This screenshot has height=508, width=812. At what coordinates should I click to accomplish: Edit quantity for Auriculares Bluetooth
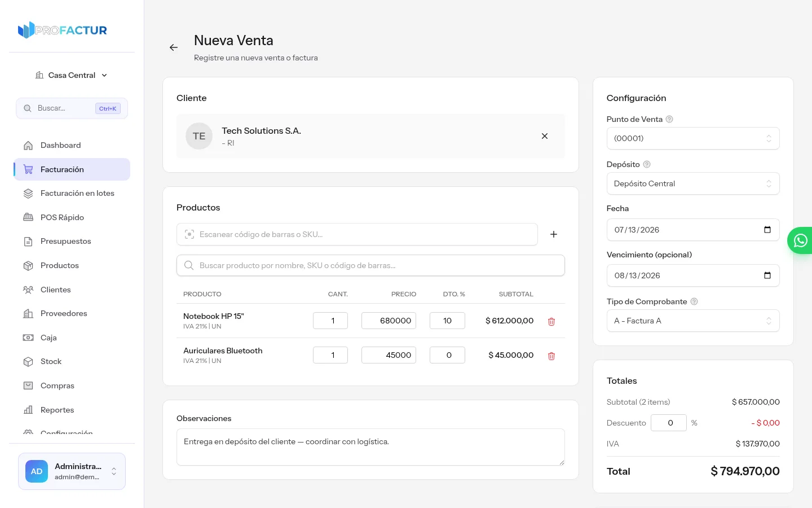point(330,355)
